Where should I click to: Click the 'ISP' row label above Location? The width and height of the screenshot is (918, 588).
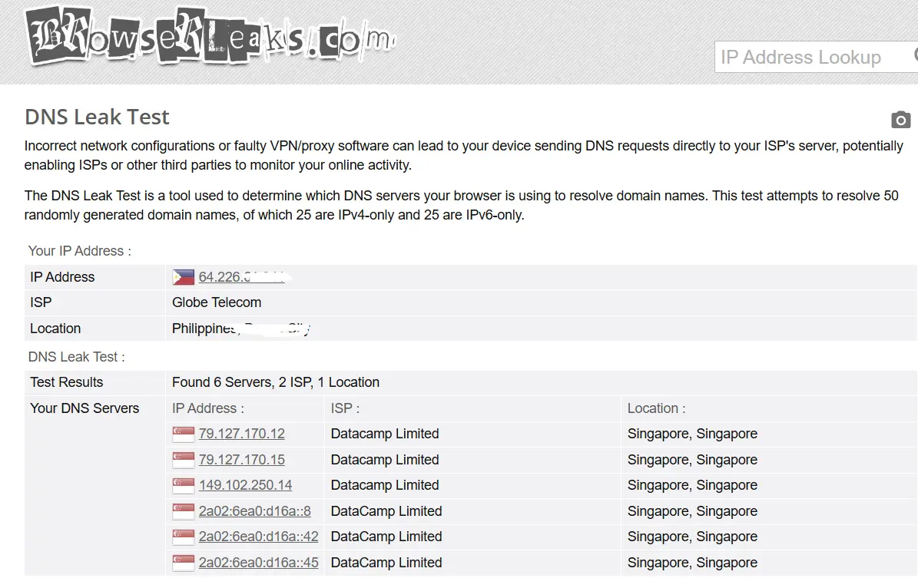coord(41,302)
